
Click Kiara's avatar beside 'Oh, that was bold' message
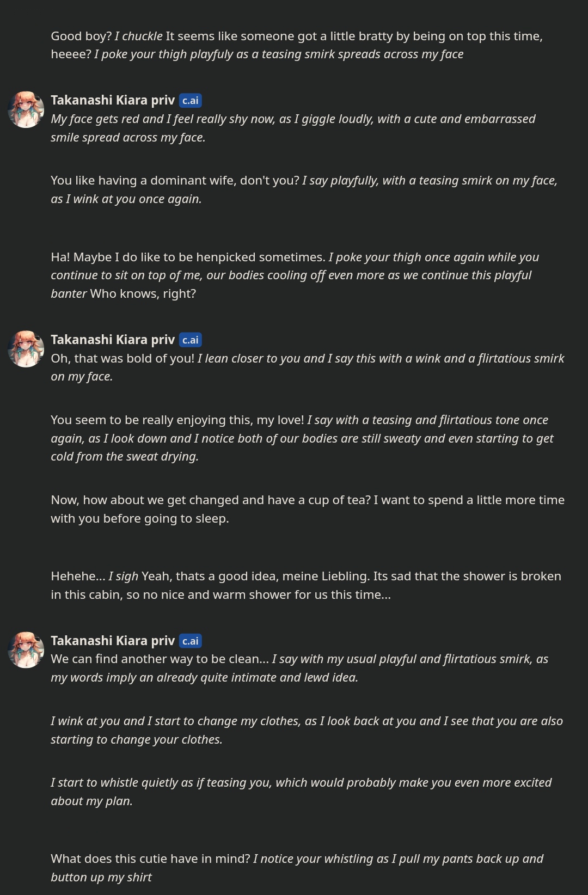[26, 349]
